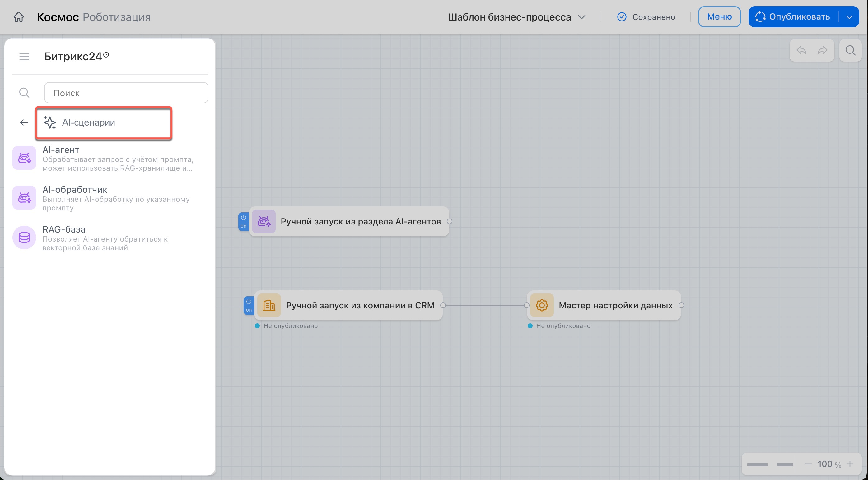Select the AI-агент block icon
Viewport: 868px width, 480px height.
pyautogui.click(x=24, y=158)
